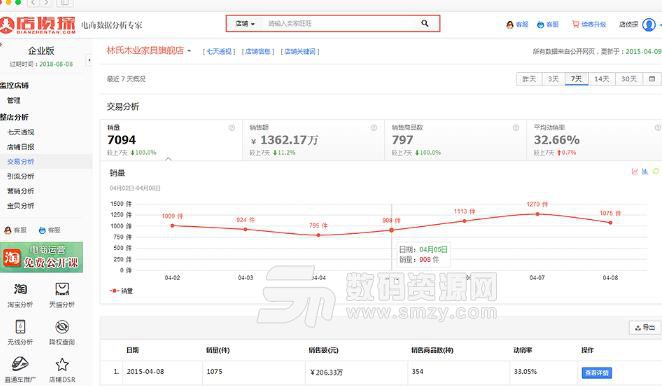The image size is (662, 386).
Task: Click sidebar QQ penguin 客服 icon
Action: point(7,230)
